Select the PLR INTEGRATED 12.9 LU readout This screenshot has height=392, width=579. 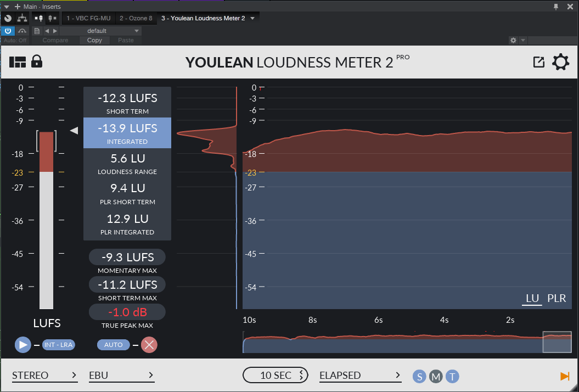[127, 224]
